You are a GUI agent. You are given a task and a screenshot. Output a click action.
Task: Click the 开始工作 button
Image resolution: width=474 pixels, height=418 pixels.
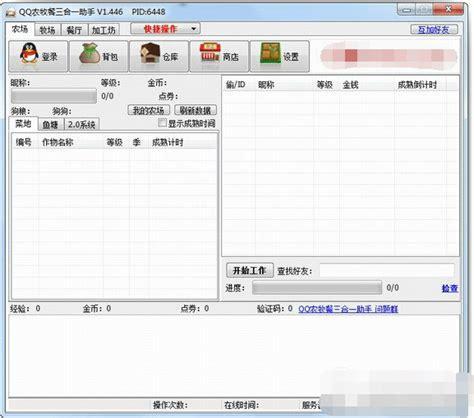(x=250, y=270)
